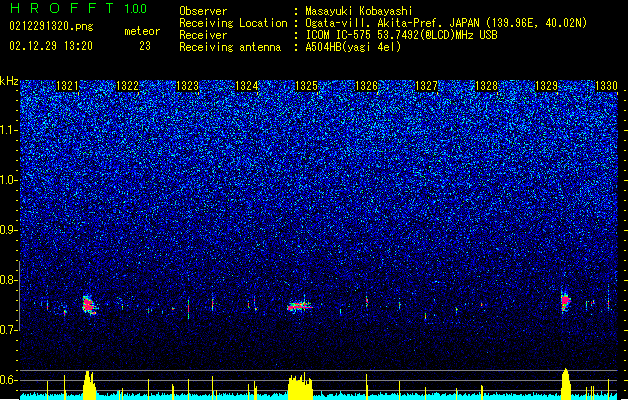Click the 0.7 kHz axis tick label

click(x=9, y=330)
